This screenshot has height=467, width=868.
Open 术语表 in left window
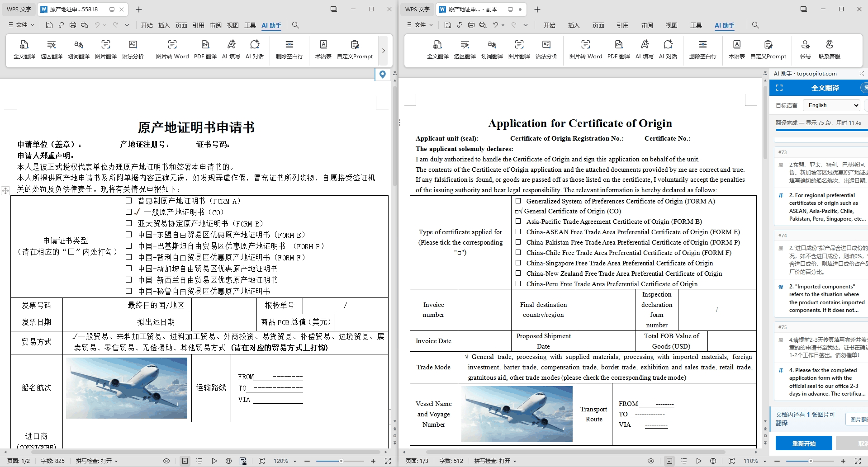click(x=323, y=49)
